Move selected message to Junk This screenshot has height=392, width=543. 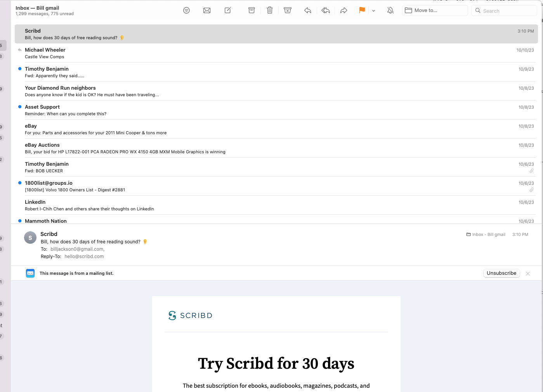coord(288,10)
